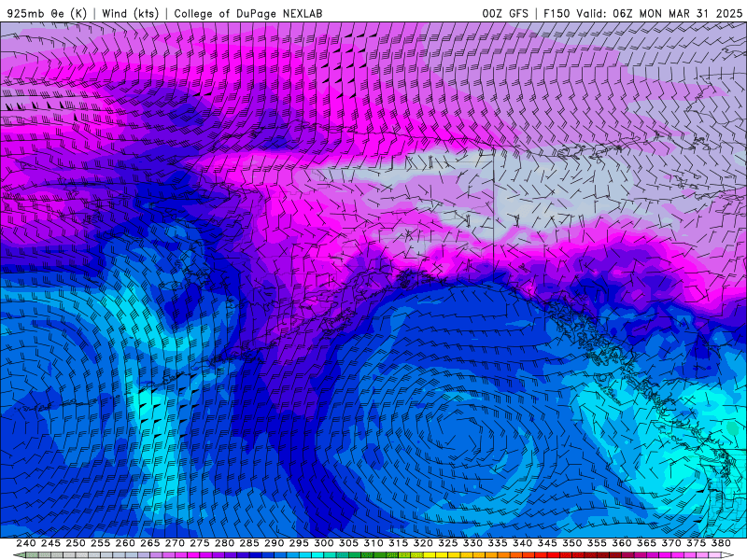The height and width of the screenshot is (560, 747).
Task: Click 'Valid: 06Z MON MAR 31 2025' text
Action: click(659, 13)
